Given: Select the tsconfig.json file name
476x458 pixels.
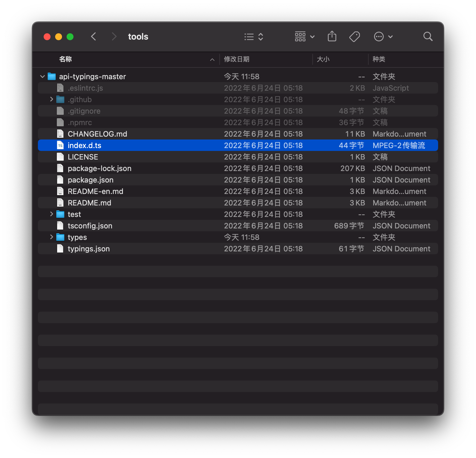Looking at the screenshot, I should [90, 226].
